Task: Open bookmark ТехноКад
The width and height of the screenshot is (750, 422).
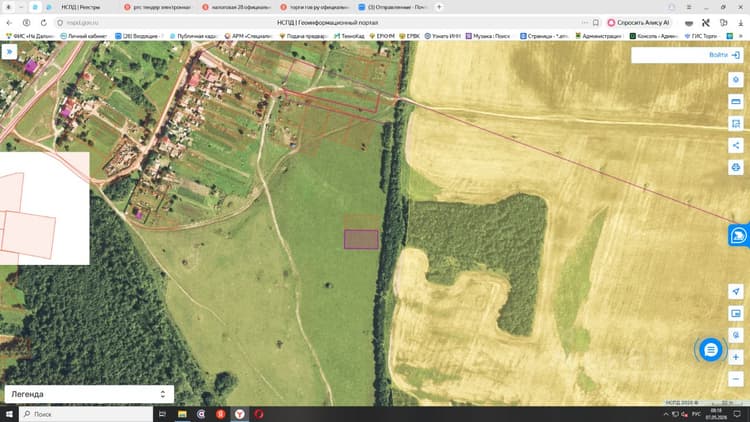Action: (x=349, y=36)
